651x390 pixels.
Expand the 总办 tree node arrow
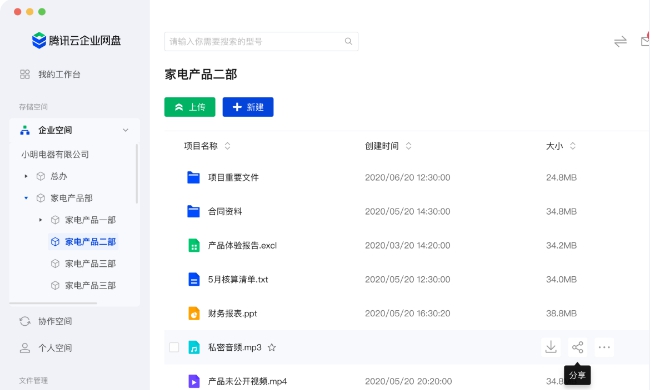[26, 177]
